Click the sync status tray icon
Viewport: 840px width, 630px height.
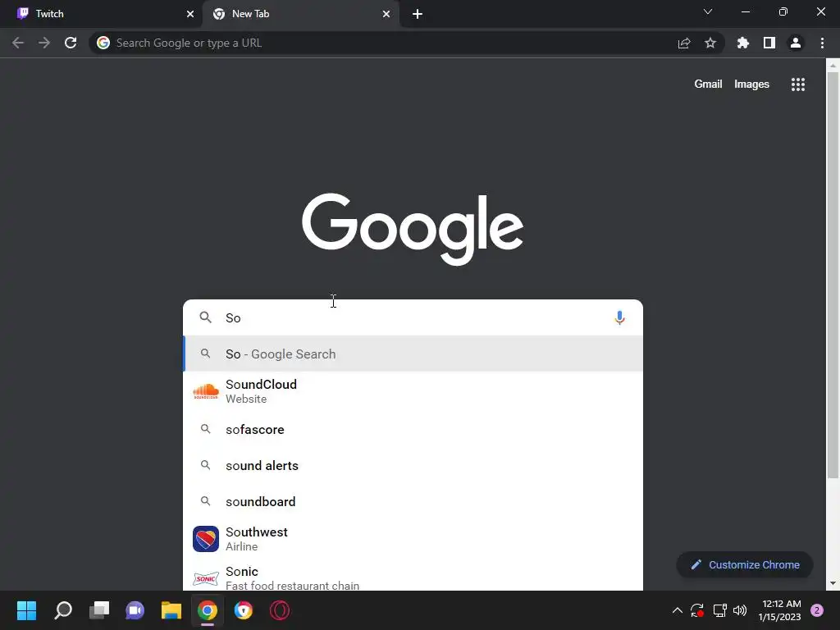pos(697,610)
